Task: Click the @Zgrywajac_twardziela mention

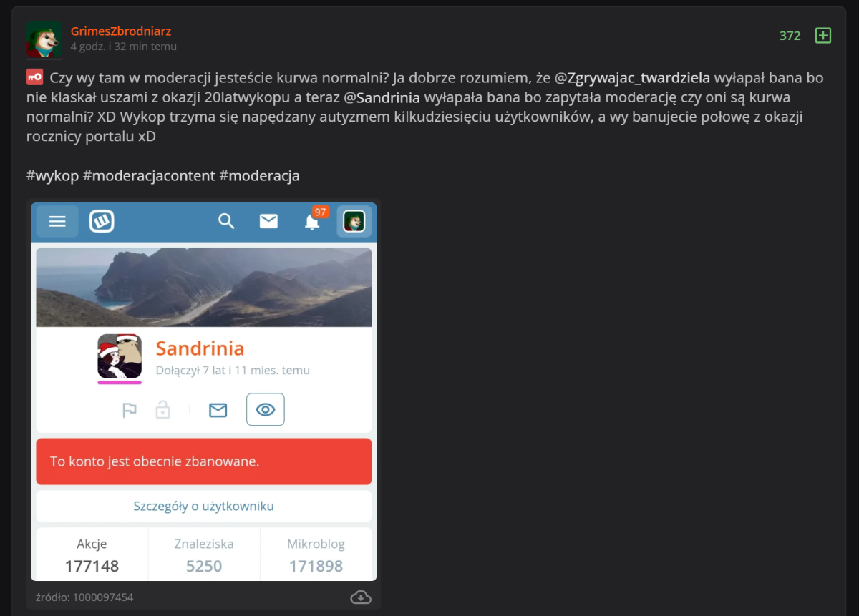Action: point(633,77)
